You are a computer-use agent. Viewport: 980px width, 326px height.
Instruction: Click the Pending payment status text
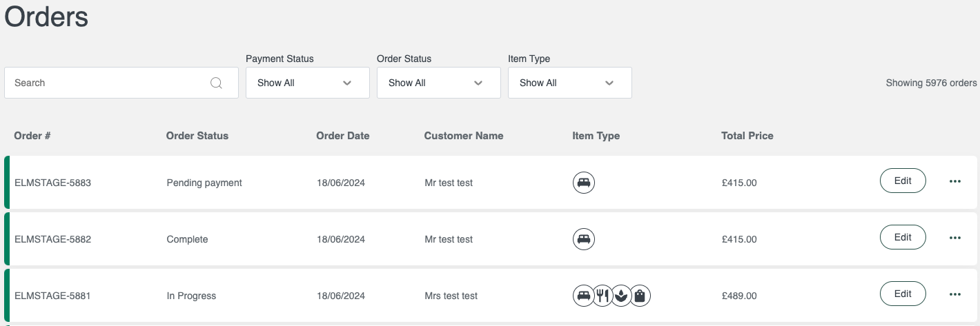(204, 183)
